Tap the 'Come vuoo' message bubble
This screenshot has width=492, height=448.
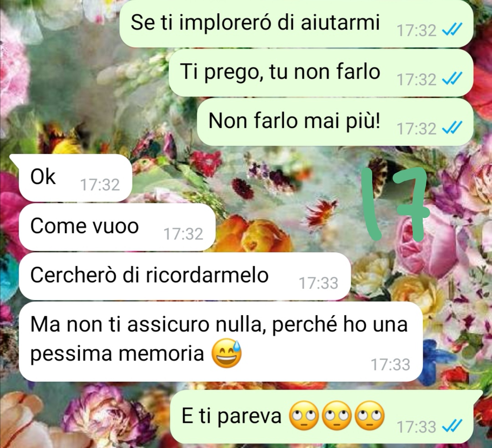tap(117, 227)
